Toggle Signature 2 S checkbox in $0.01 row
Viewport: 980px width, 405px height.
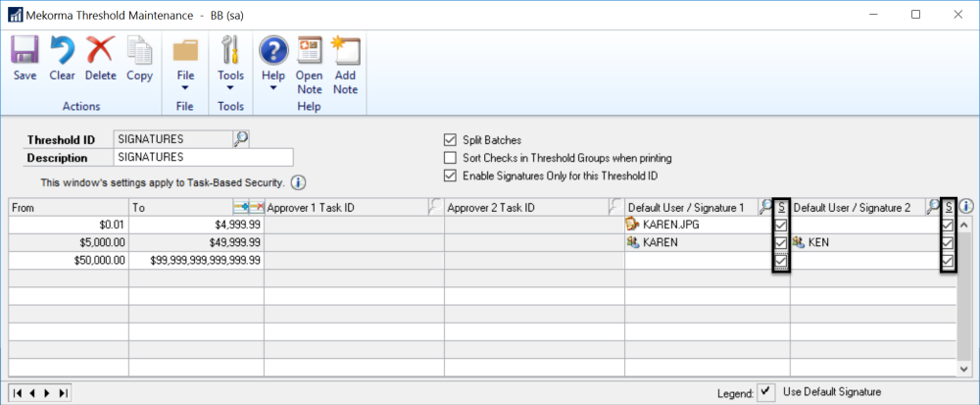(x=948, y=225)
